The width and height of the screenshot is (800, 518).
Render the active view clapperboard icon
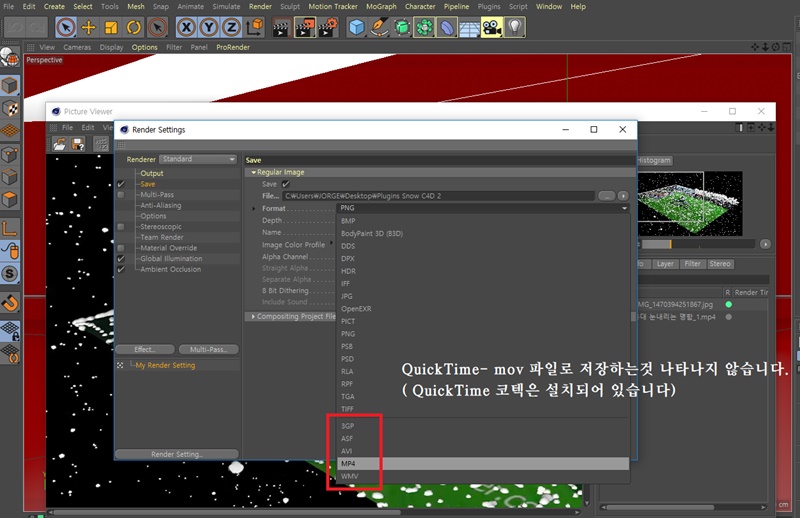coord(281,27)
